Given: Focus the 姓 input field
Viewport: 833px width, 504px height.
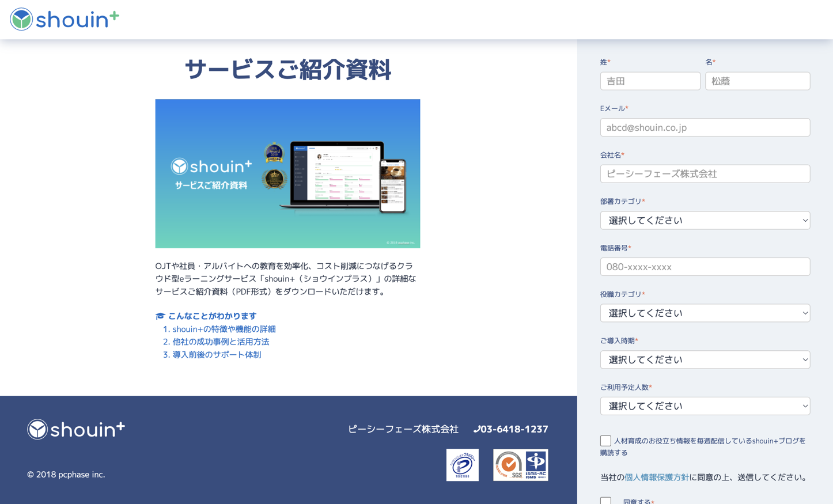Looking at the screenshot, I should [x=650, y=81].
